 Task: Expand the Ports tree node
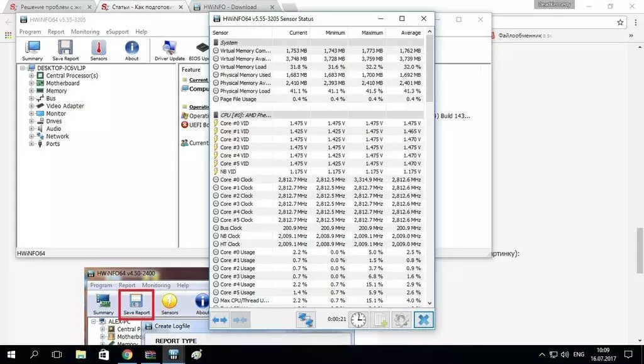coord(31,144)
